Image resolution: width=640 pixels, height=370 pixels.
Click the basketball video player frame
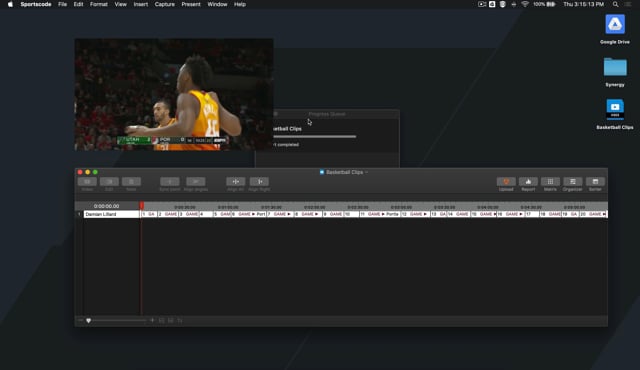point(174,95)
